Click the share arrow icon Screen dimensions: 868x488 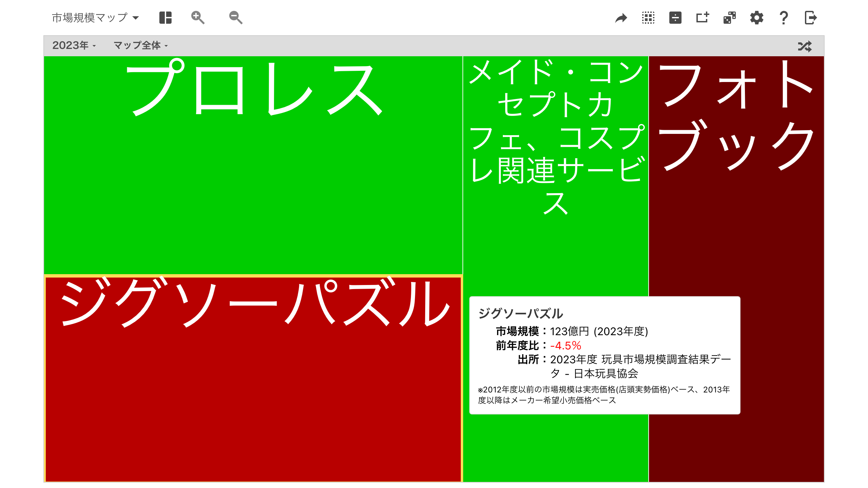click(x=621, y=18)
